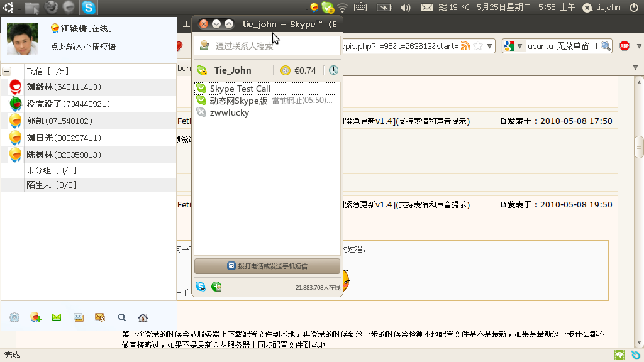Select zwwlucky contact
Screen dimensions: 644x362
tap(267, 112)
